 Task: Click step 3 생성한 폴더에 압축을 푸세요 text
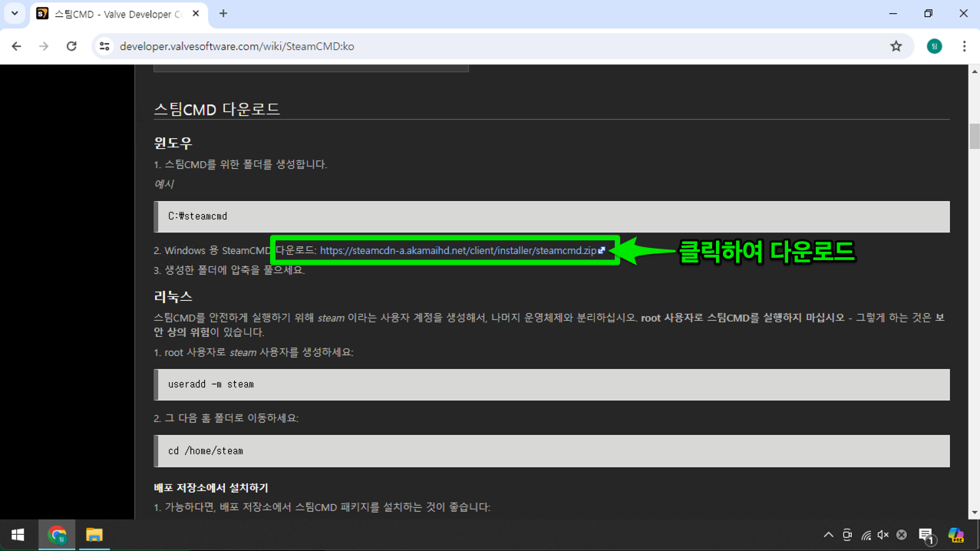[229, 270]
